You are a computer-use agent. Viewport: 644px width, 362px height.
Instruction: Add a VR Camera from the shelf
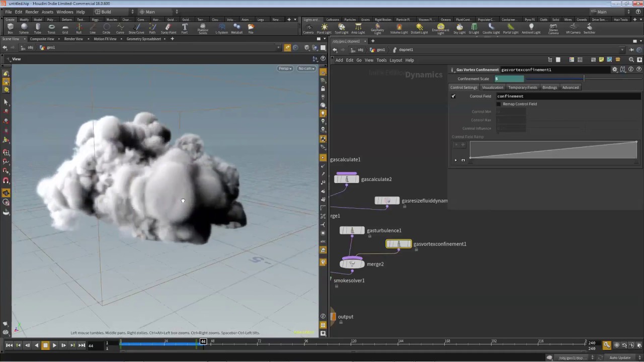click(x=573, y=28)
